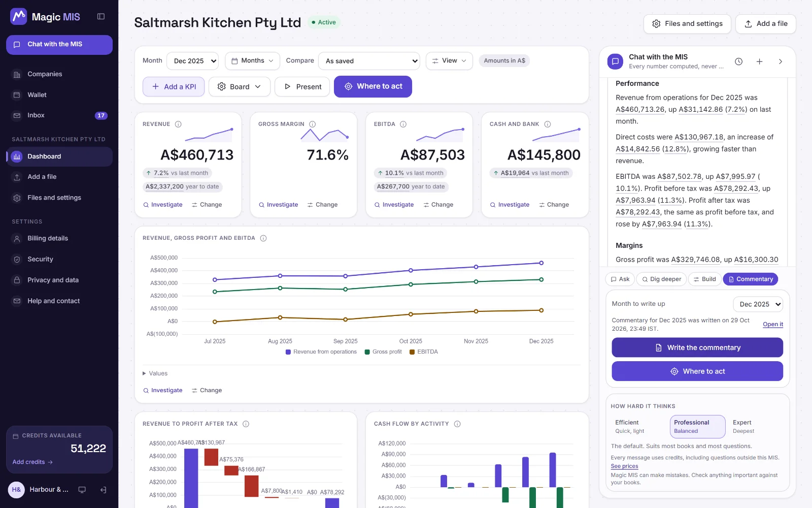Toggle Revenue from operations legend series

pyautogui.click(x=321, y=352)
